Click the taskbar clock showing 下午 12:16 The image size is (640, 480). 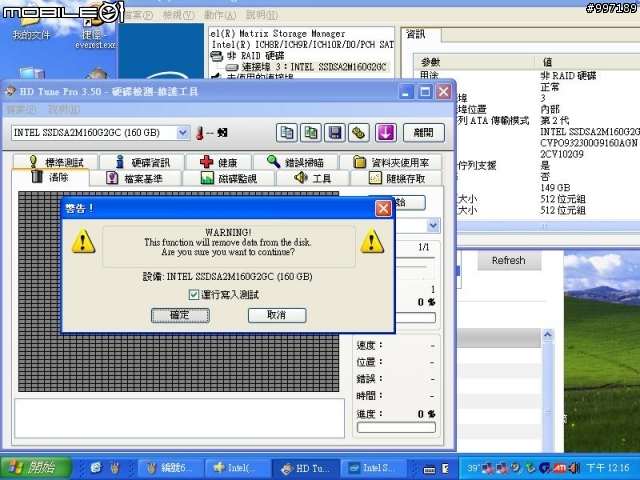(608, 468)
